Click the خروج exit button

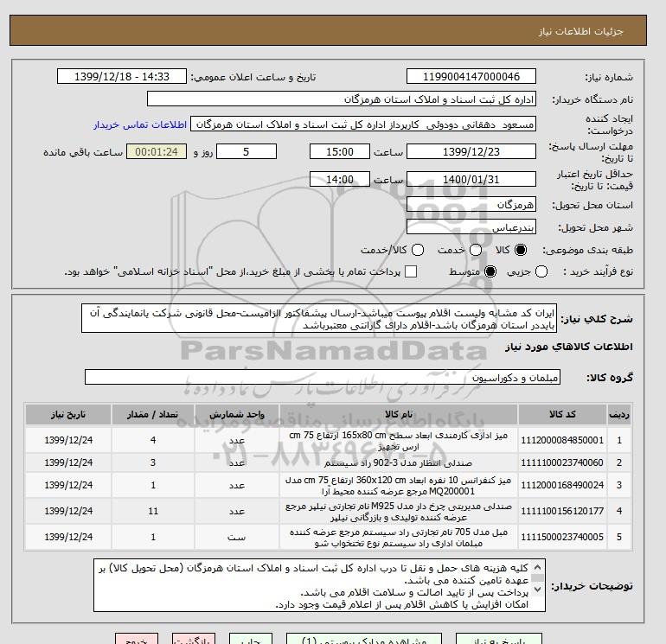pos(137,639)
